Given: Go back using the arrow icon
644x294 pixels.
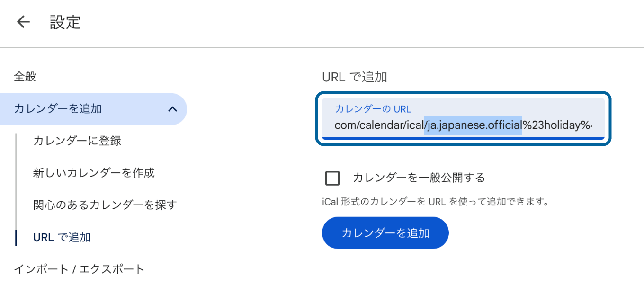Looking at the screenshot, I should pos(23,22).
